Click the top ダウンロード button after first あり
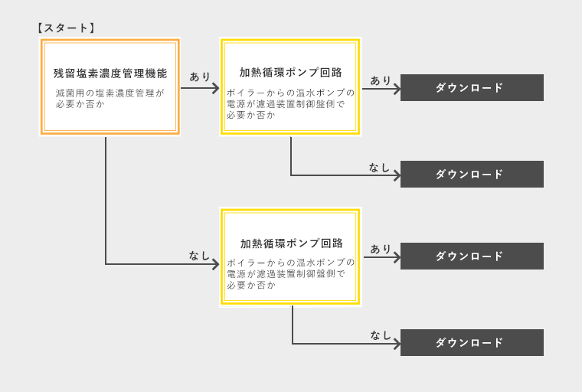 (472, 87)
